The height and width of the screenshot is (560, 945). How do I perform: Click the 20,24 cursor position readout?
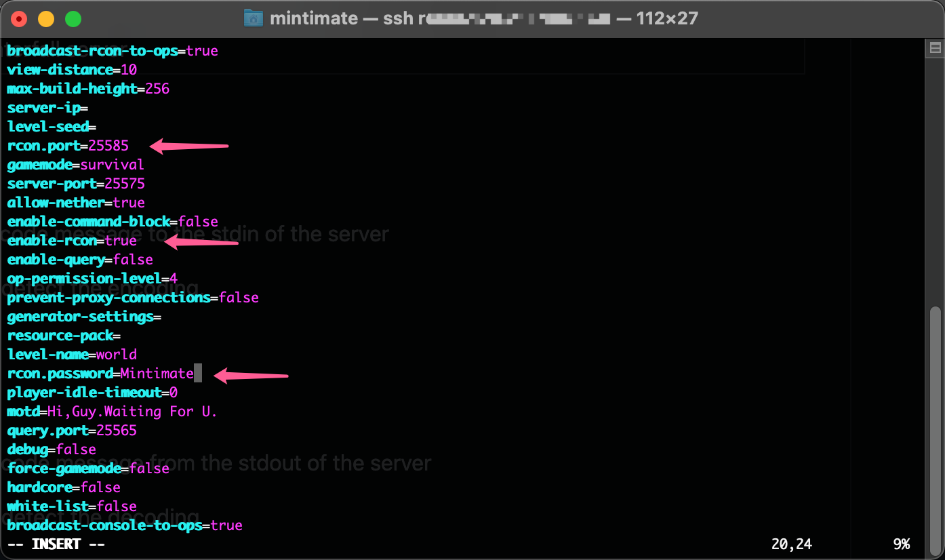point(791,544)
